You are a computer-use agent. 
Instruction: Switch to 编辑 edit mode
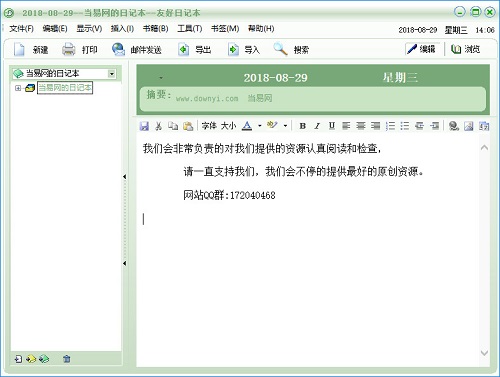click(422, 49)
